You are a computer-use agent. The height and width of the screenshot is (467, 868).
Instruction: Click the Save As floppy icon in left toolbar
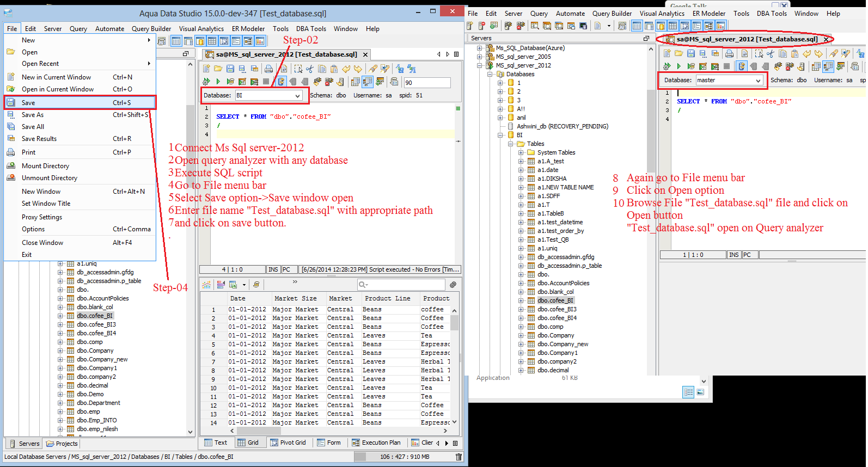(x=242, y=69)
